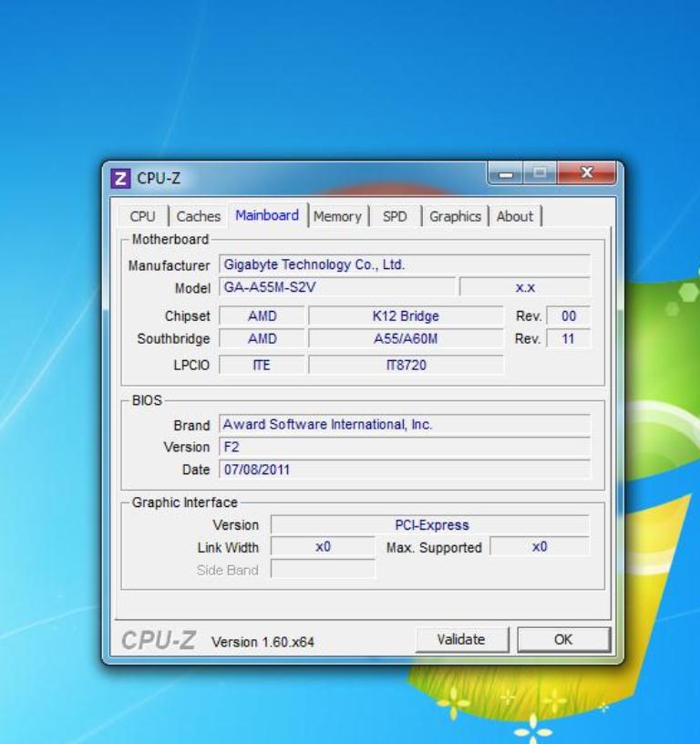Click the Max. Supported value x0
The height and width of the screenshot is (744, 700).
pyautogui.click(x=540, y=547)
